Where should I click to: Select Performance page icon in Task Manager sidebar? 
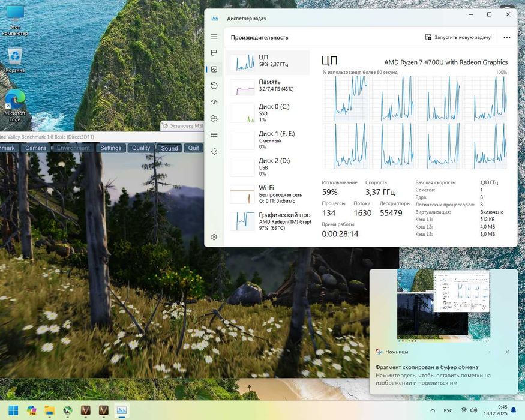214,70
